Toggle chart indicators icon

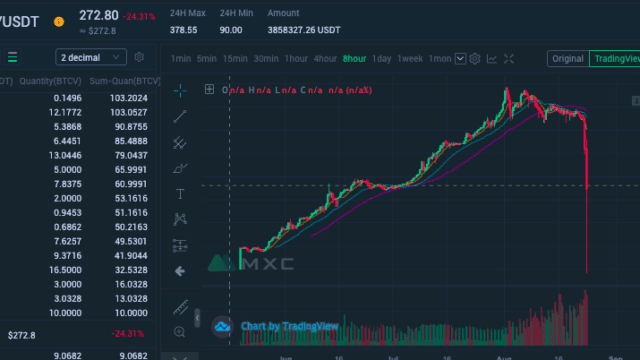tap(492, 59)
